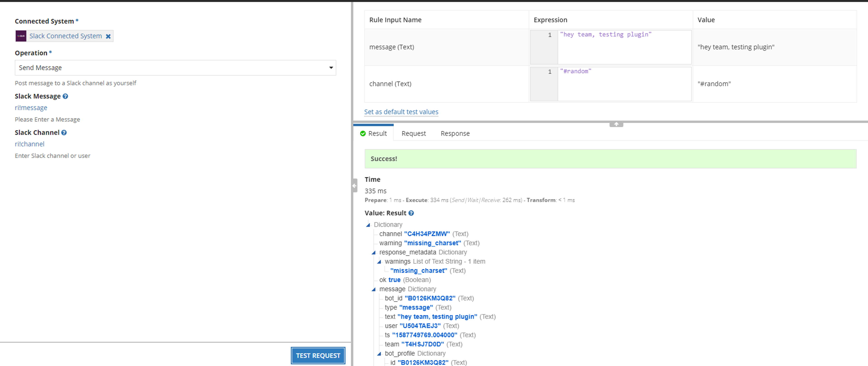868x366 pixels.
Task: Switch to the Request tab
Action: point(413,134)
